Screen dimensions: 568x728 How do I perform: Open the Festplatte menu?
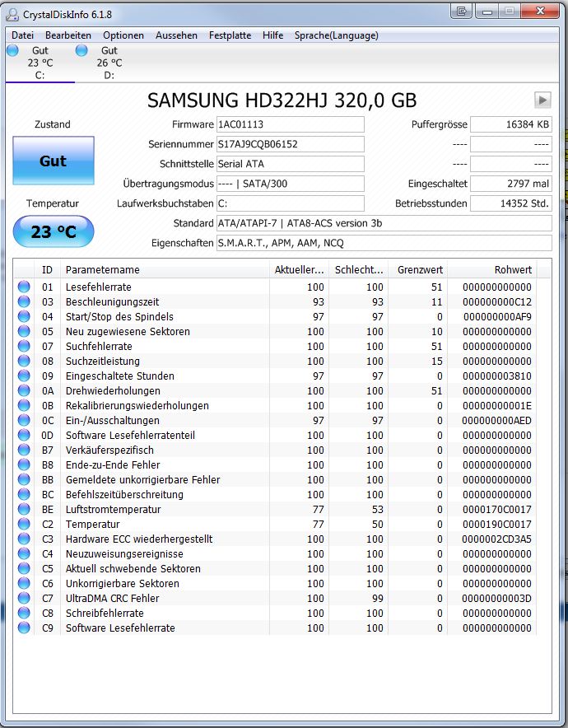(x=230, y=35)
